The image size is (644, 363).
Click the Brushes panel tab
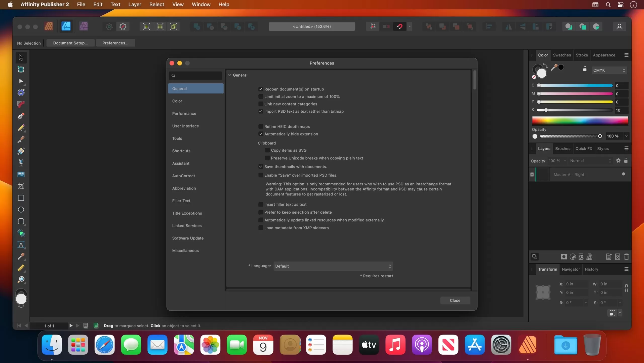pyautogui.click(x=562, y=148)
